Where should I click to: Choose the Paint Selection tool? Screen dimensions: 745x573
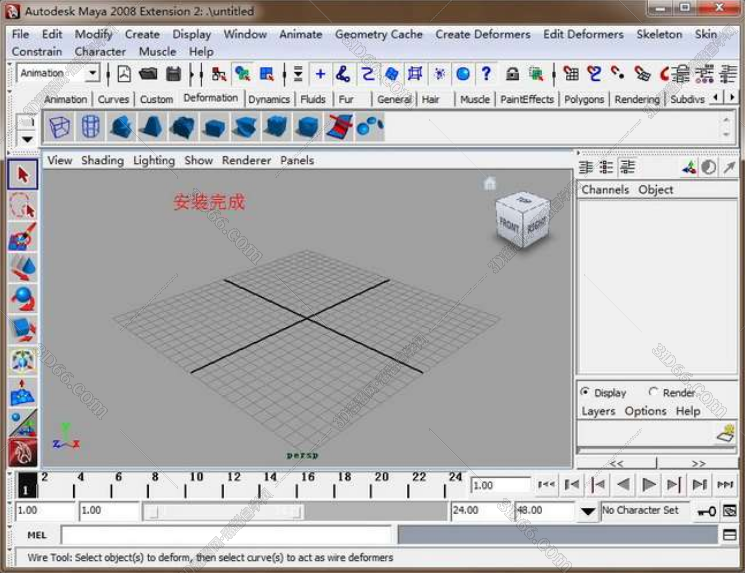point(23,237)
